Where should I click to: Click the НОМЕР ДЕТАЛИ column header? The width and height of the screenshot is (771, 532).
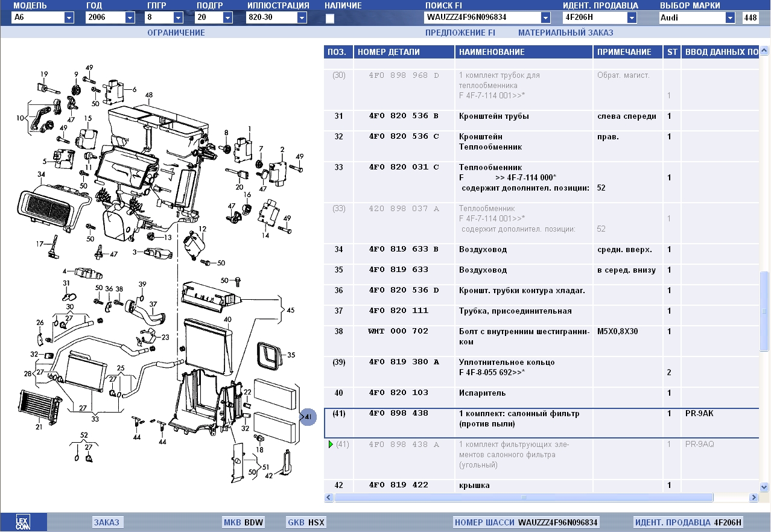click(x=404, y=52)
